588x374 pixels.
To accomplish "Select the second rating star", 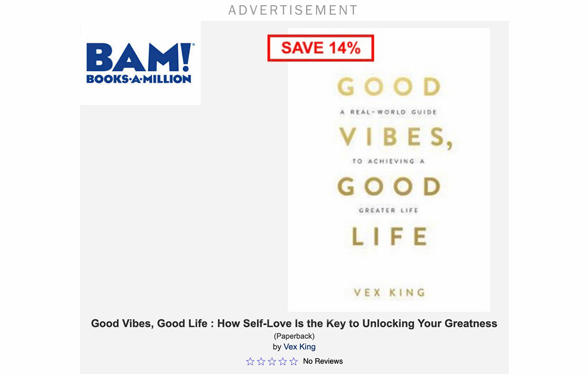I will point(261,361).
